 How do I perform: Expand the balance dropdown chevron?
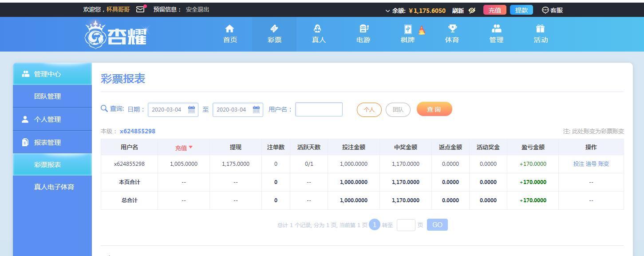(x=387, y=11)
